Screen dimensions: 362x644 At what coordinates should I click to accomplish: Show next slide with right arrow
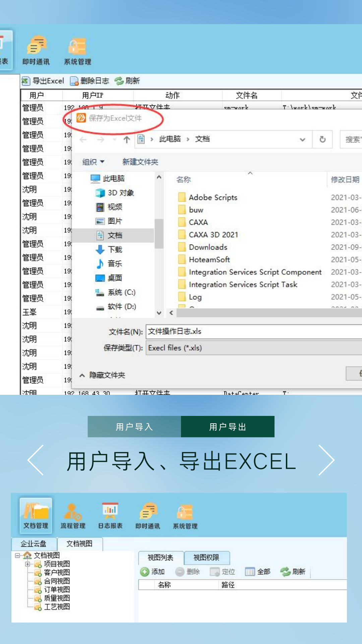[x=326, y=460]
